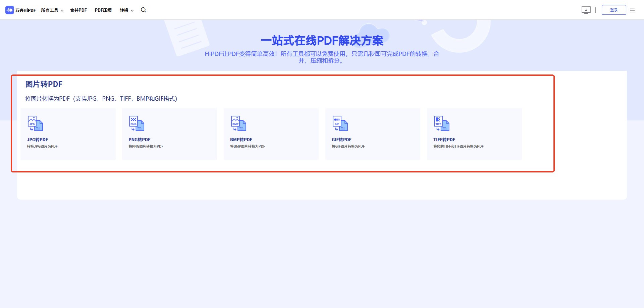Click the 登录 button
The height and width of the screenshot is (308, 644).
coord(614,10)
